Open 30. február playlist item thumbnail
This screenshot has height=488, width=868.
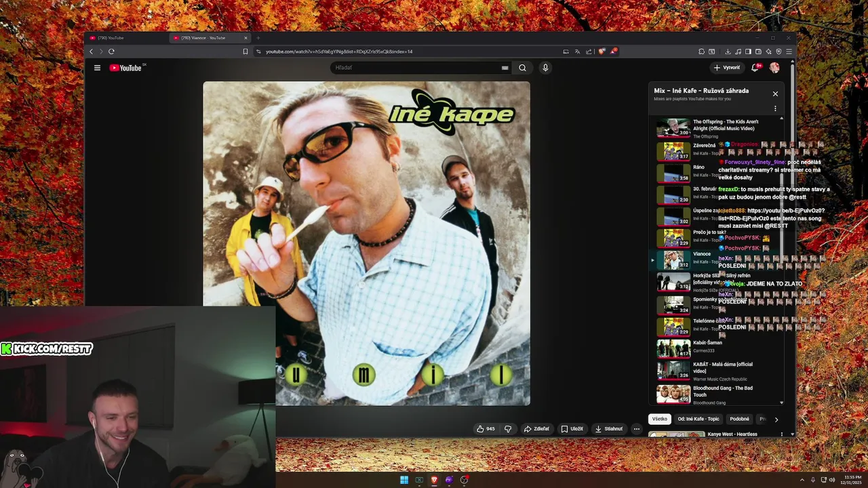click(x=673, y=195)
